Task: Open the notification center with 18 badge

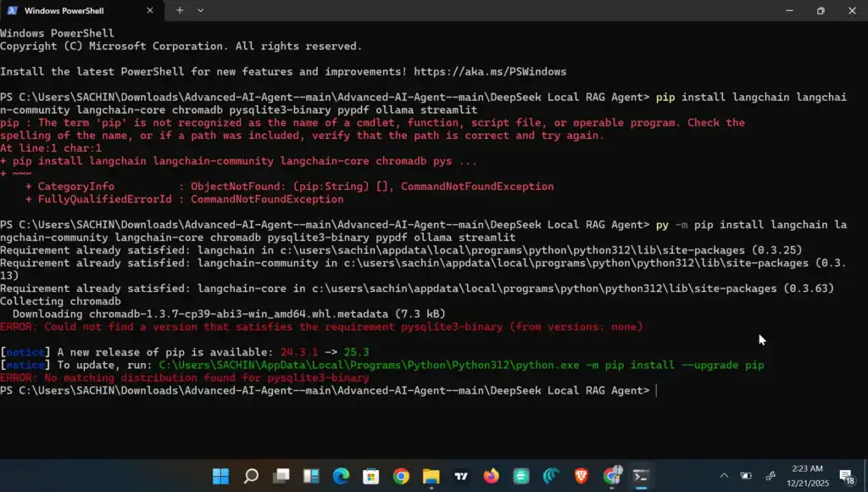Action: coord(847,476)
